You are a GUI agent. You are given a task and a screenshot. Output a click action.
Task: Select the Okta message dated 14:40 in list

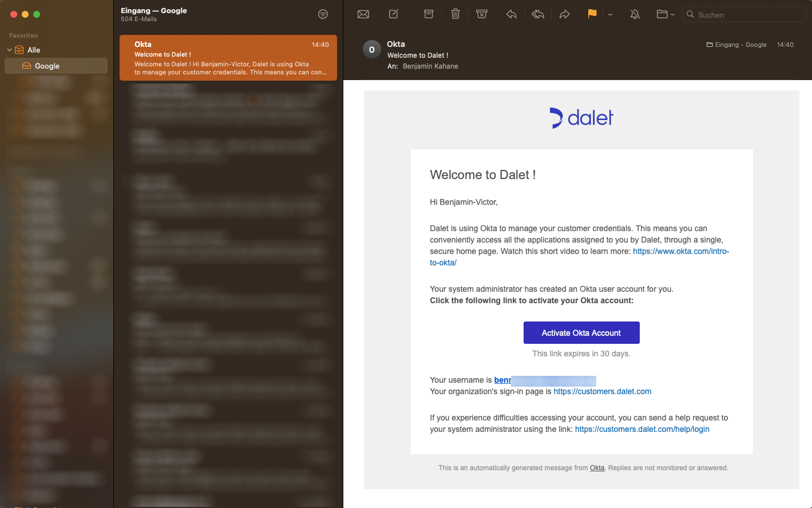click(228, 58)
